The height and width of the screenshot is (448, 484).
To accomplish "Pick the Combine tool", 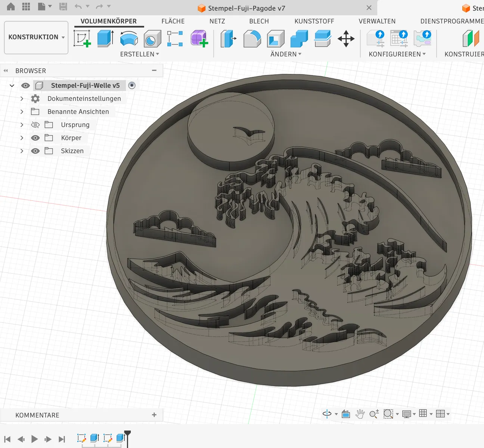I will coord(299,38).
